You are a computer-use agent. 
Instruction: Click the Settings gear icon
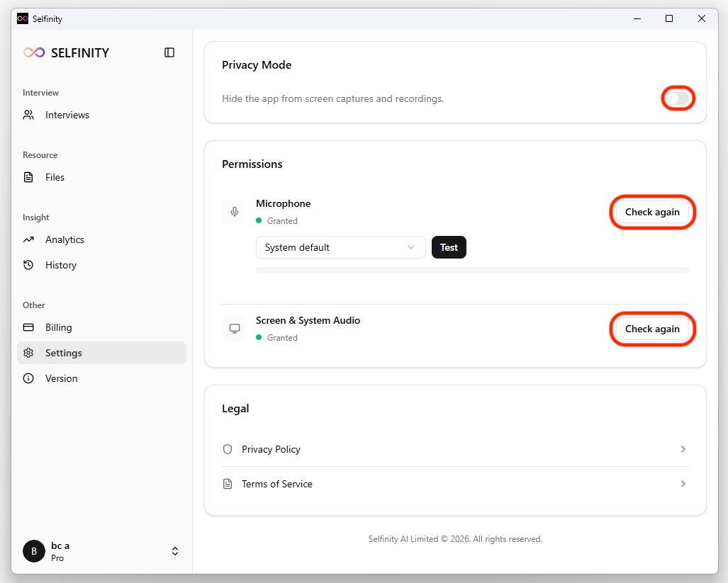click(28, 353)
